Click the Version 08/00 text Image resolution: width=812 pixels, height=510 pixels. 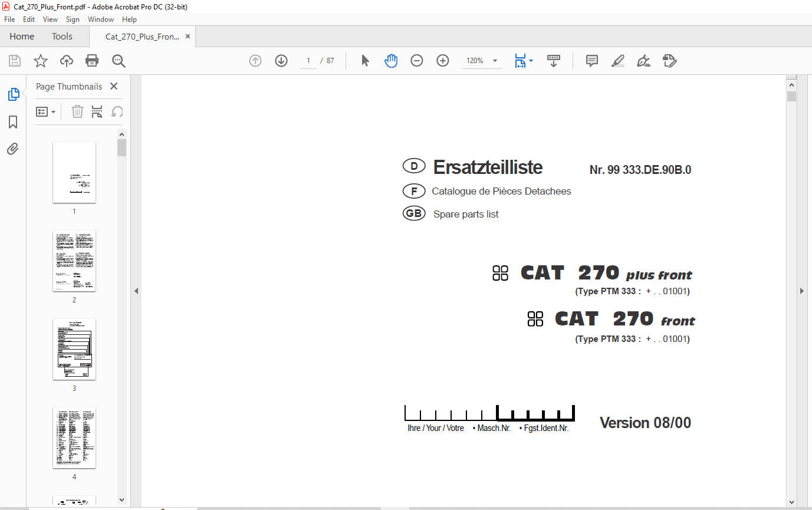click(645, 423)
